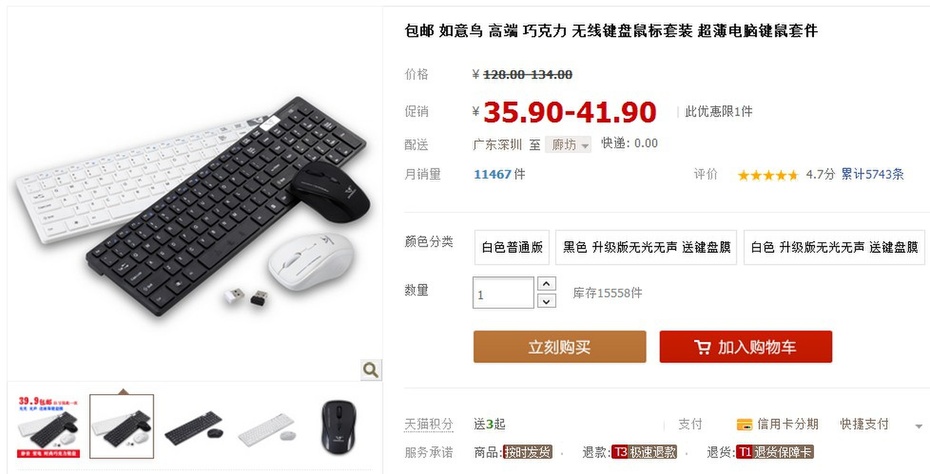This screenshot has height=474, width=930.
Task: Open the 累计5743条 reviews link
Action: click(872, 174)
